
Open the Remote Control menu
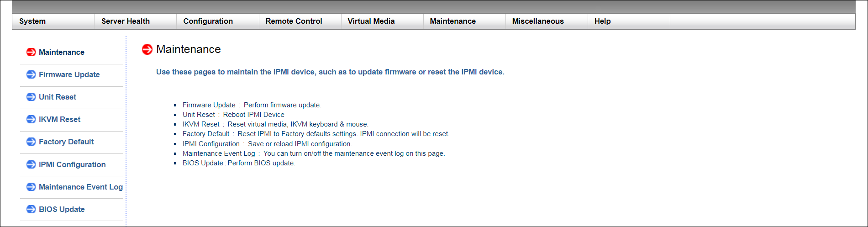click(x=294, y=21)
